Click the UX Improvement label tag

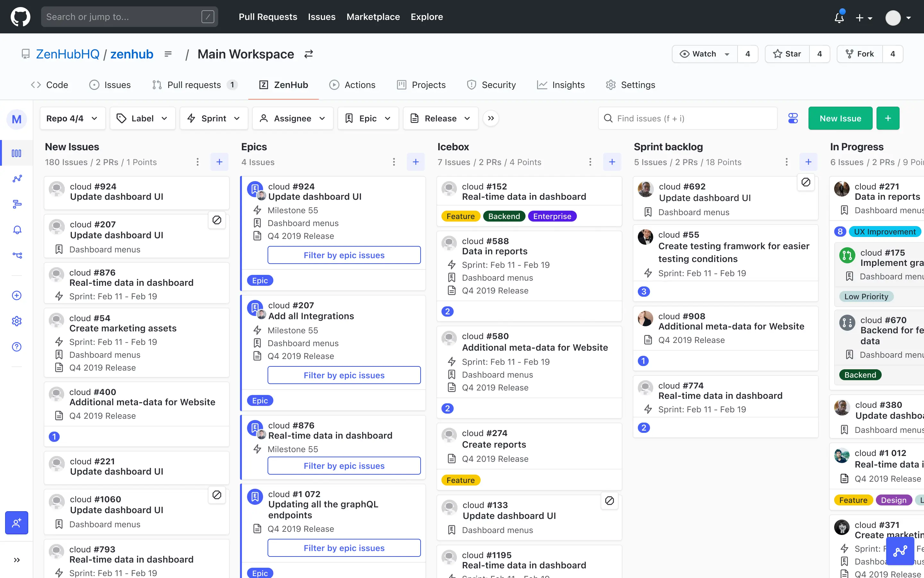885,232
